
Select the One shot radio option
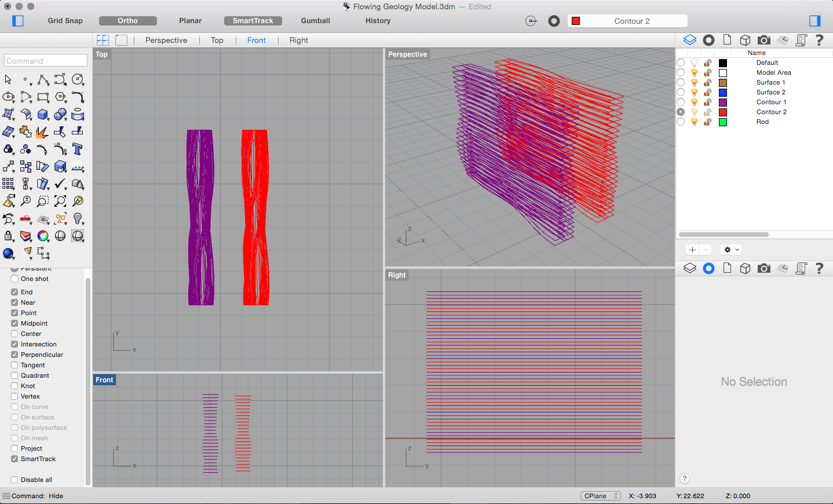click(x=14, y=279)
